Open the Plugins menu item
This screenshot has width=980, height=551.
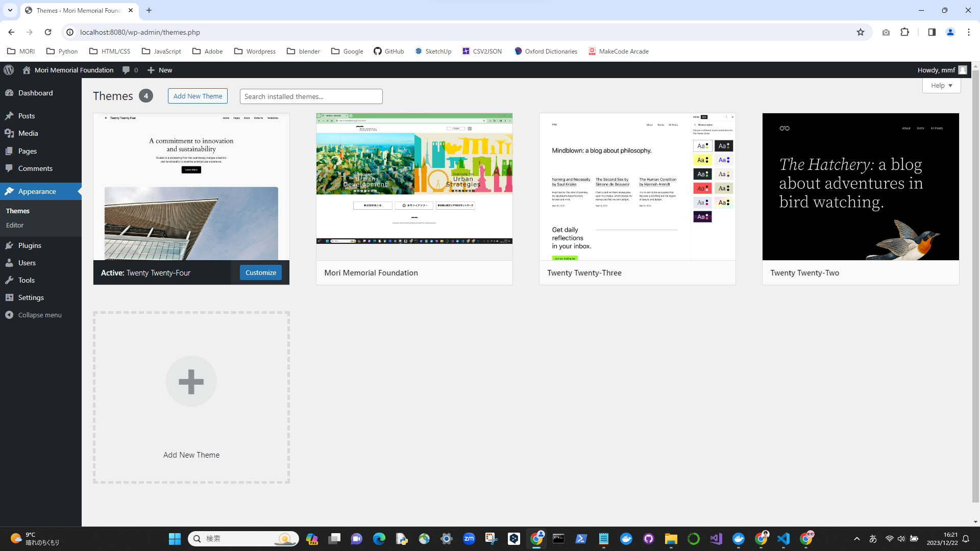click(30, 245)
